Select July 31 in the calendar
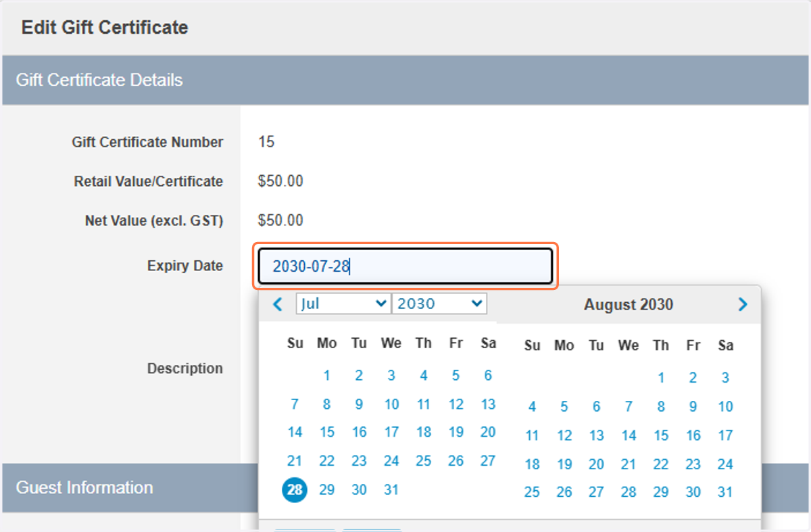This screenshot has width=811, height=532. click(391, 489)
